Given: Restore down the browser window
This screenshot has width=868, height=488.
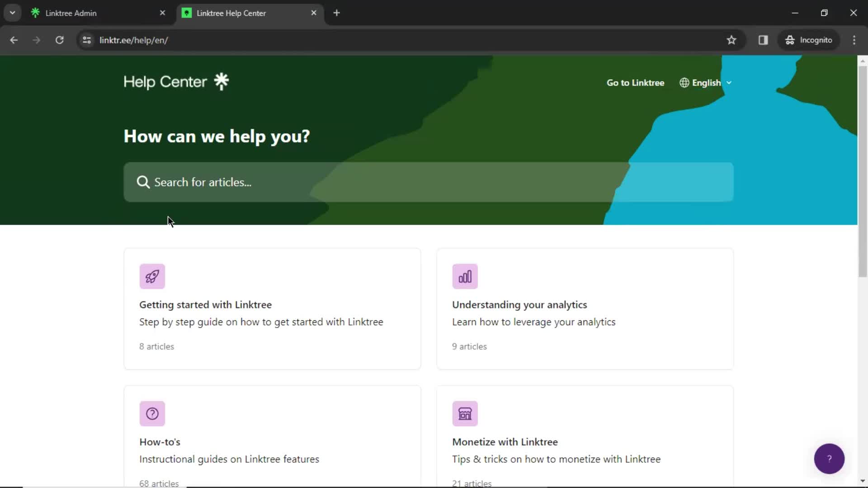Looking at the screenshot, I should (824, 13).
